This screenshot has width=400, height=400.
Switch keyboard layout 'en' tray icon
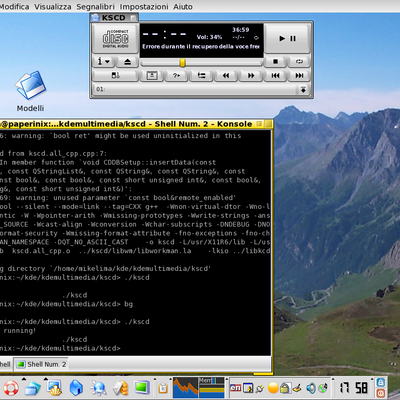point(235,388)
